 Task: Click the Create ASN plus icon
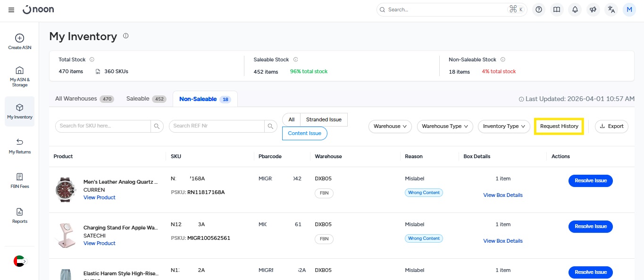[20, 38]
